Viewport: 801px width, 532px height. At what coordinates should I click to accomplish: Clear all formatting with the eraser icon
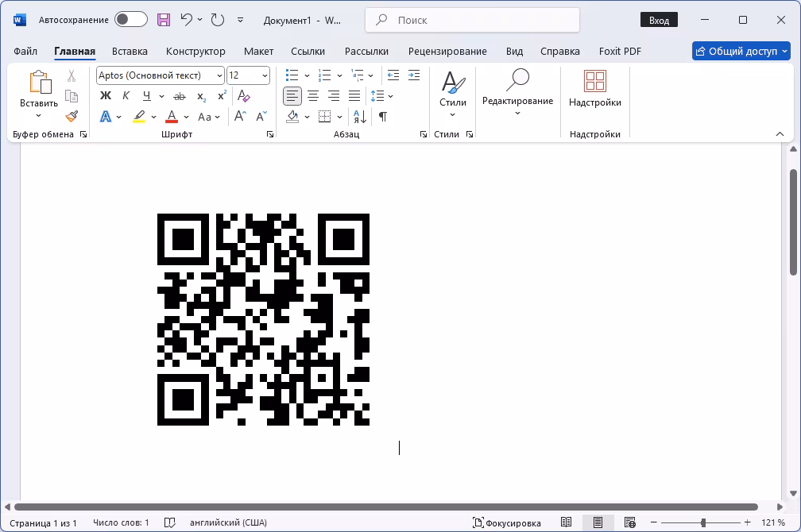tap(242, 95)
